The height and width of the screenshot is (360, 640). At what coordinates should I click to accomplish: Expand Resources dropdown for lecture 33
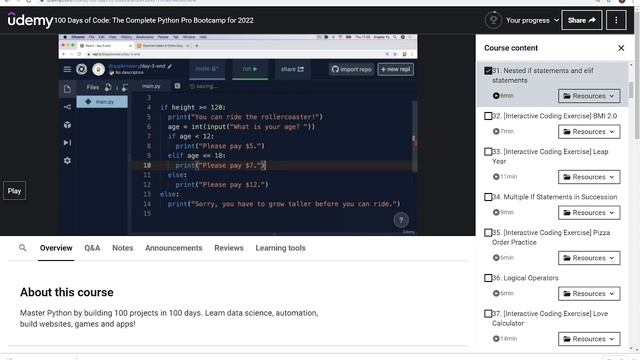589,177
